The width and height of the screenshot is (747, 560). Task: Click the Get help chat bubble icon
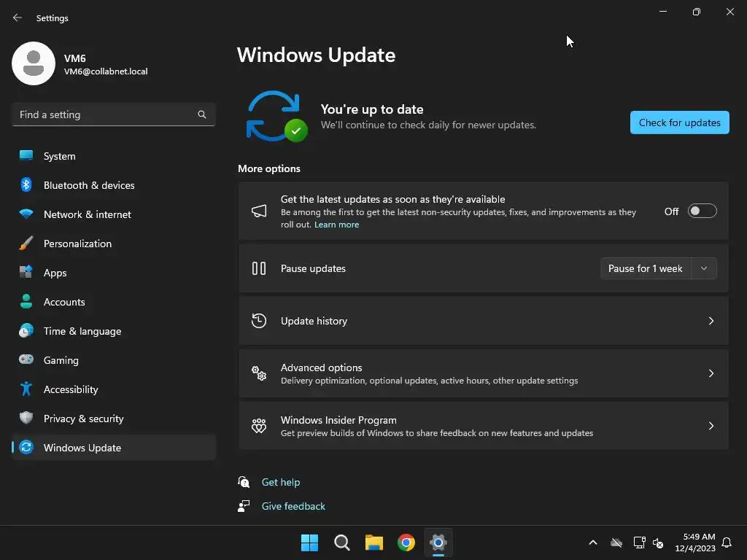244,482
